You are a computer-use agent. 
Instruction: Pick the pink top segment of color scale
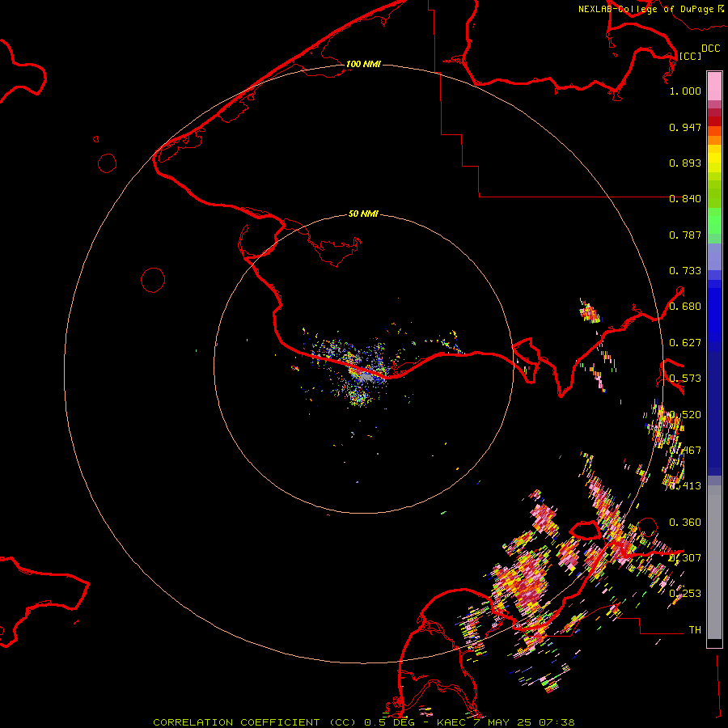714,86
